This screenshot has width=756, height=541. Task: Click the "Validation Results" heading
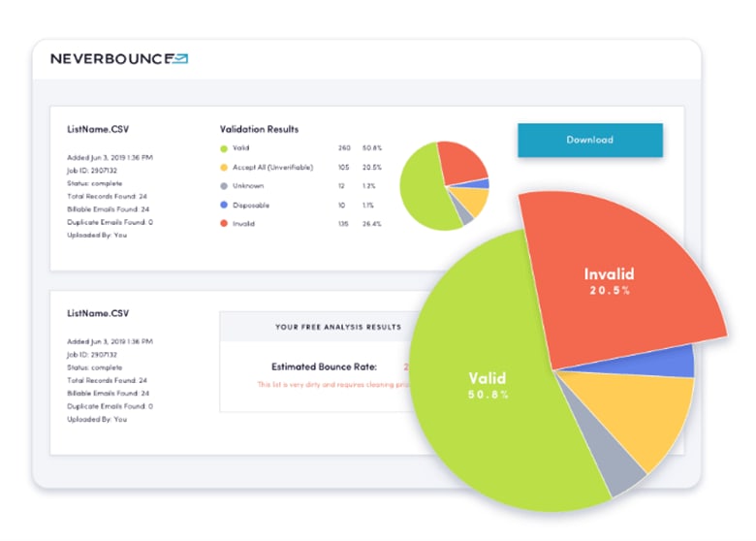[260, 129]
